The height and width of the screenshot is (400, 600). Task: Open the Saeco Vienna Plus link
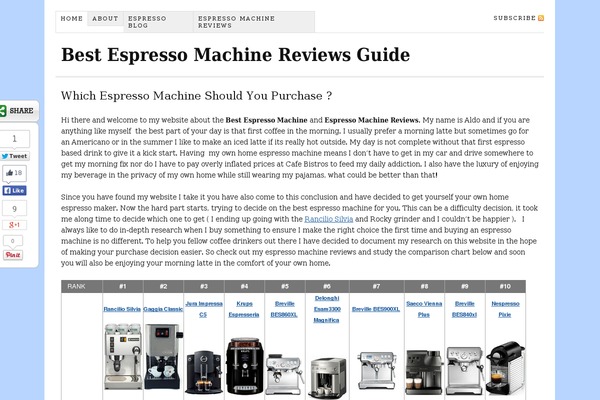[x=424, y=309]
